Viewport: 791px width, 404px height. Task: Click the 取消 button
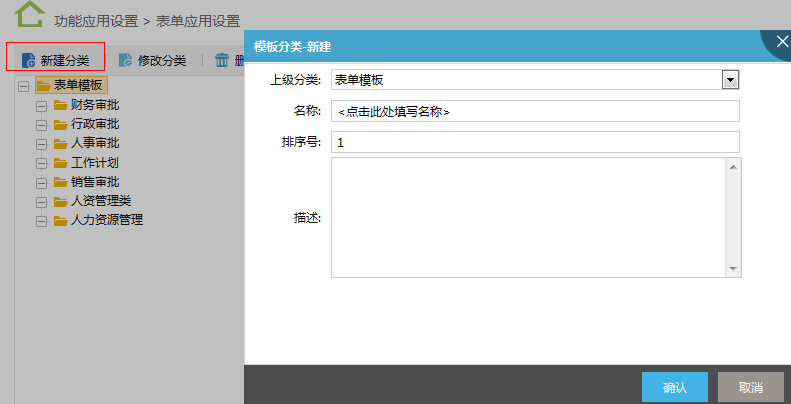point(751,387)
